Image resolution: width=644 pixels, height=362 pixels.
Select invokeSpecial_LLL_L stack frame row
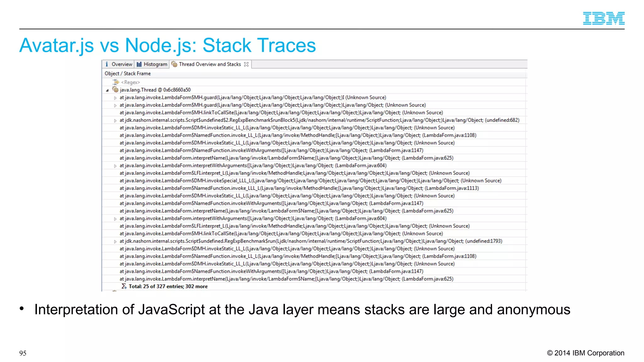click(314, 181)
